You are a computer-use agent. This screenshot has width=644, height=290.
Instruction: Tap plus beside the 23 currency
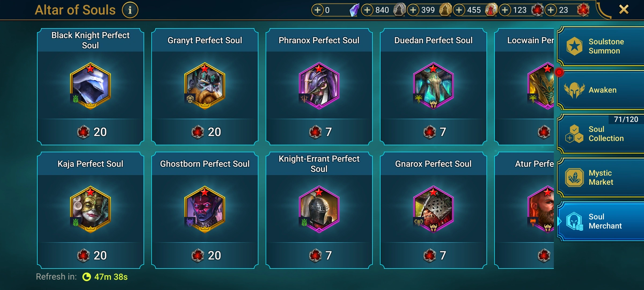pos(551,10)
